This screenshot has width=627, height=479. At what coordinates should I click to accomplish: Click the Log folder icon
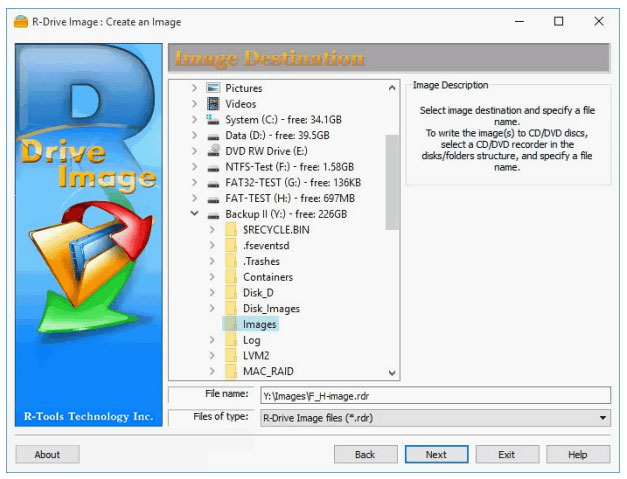(x=231, y=339)
